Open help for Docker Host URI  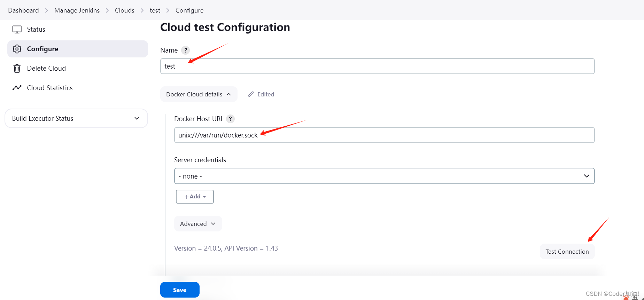point(230,119)
